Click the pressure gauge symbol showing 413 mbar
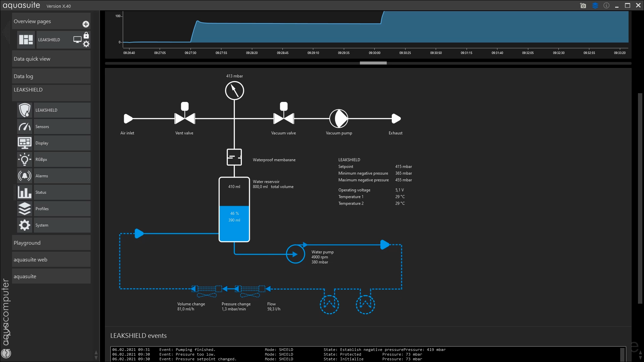Image resolution: width=644 pixels, height=362 pixels. click(x=234, y=90)
